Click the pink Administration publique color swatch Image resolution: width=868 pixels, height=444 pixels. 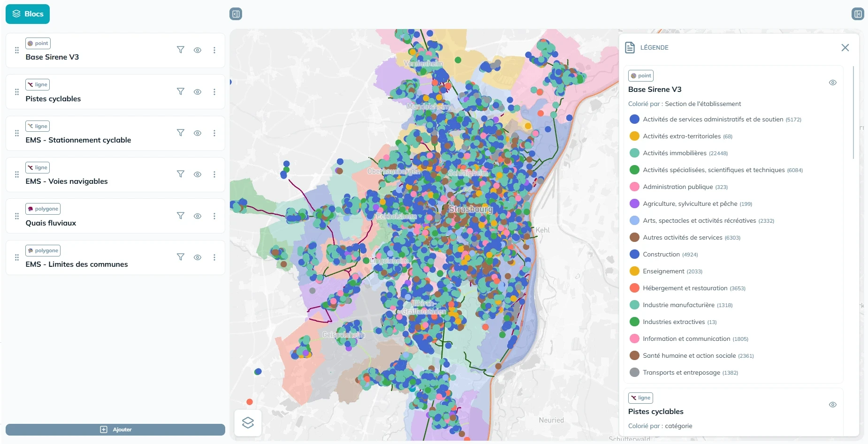coord(634,187)
